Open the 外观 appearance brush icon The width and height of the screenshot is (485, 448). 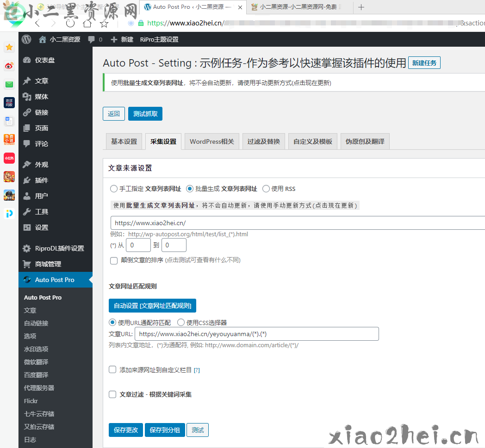click(x=27, y=165)
